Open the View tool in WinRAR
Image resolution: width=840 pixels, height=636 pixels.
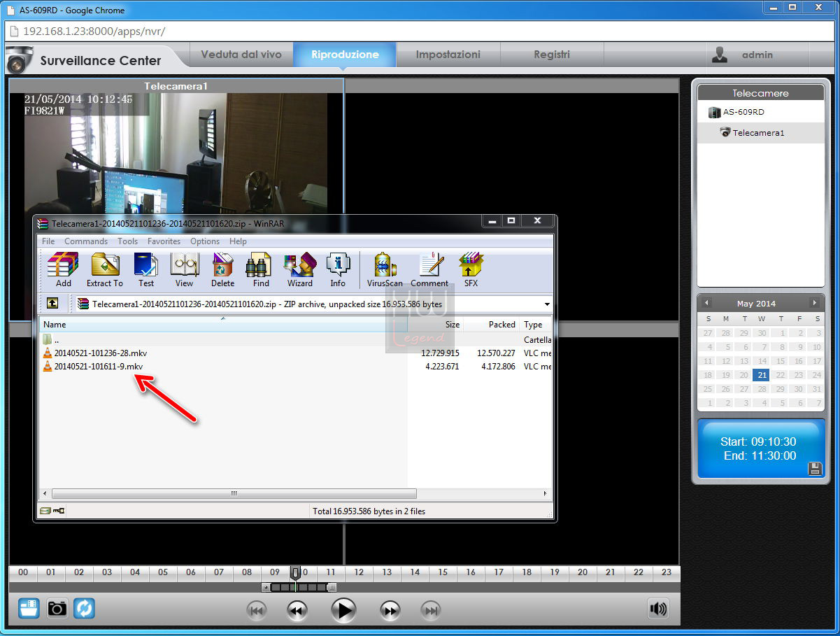pyautogui.click(x=185, y=270)
